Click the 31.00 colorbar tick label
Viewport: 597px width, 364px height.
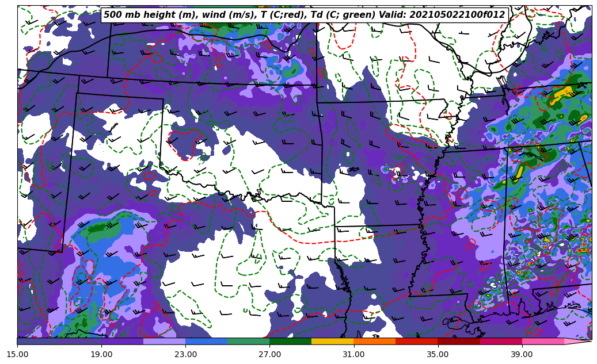coord(353,355)
